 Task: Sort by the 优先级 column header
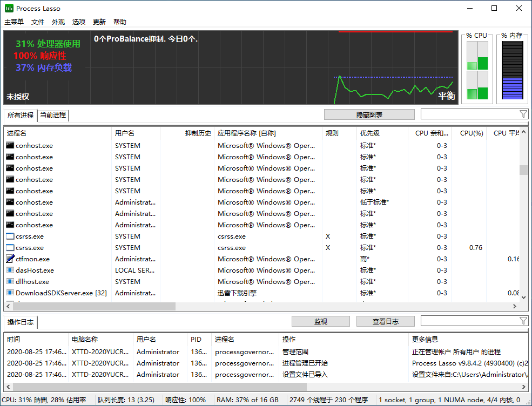[x=382, y=133]
